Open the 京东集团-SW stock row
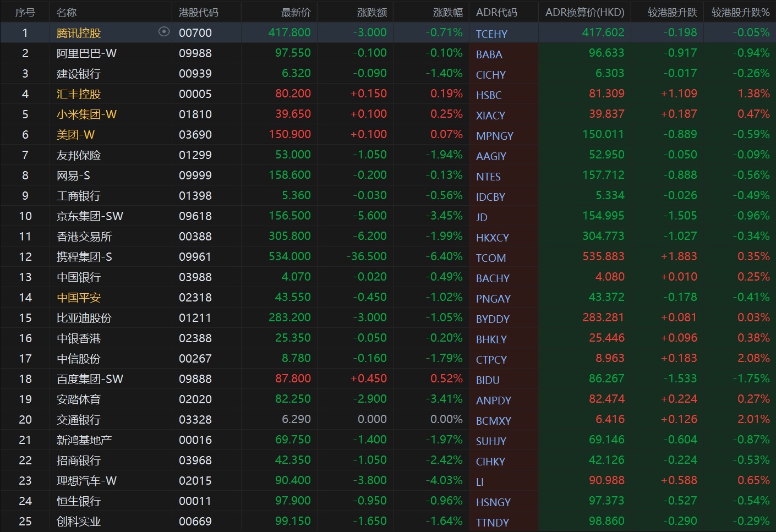The width and height of the screenshot is (776, 532). click(90, 216)
